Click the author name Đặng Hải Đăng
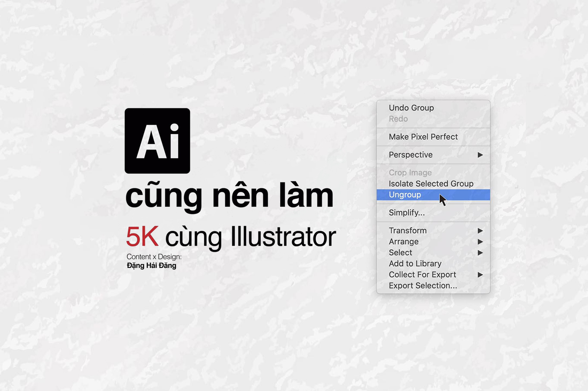 pos(152,266)
